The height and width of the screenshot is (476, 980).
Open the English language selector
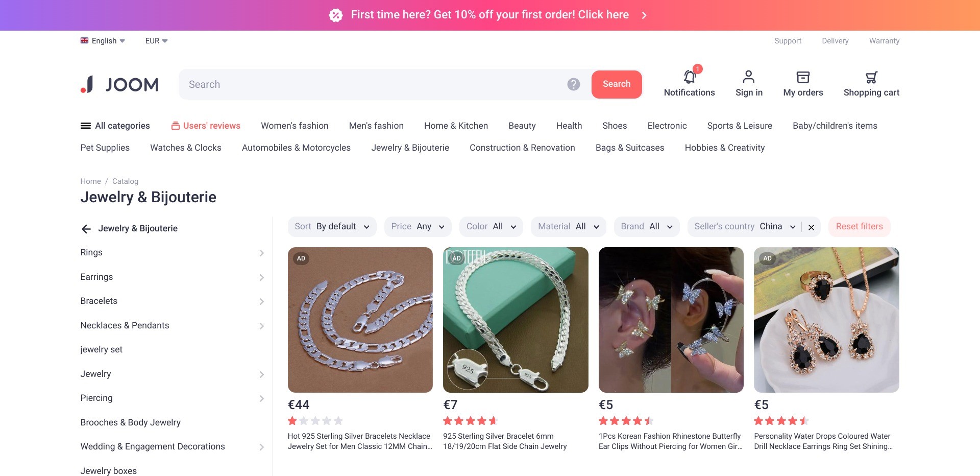(103, 41)
